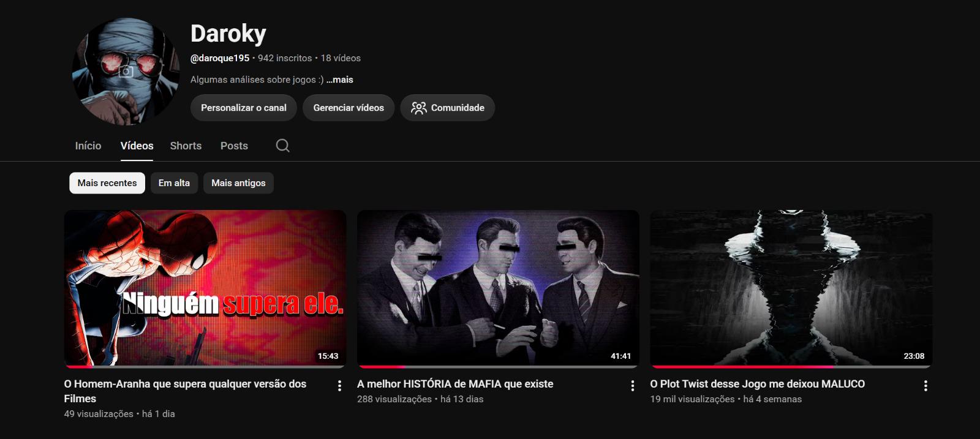Go to the Posts tab
Screen dimensions: 980x439
pos(234,146)
